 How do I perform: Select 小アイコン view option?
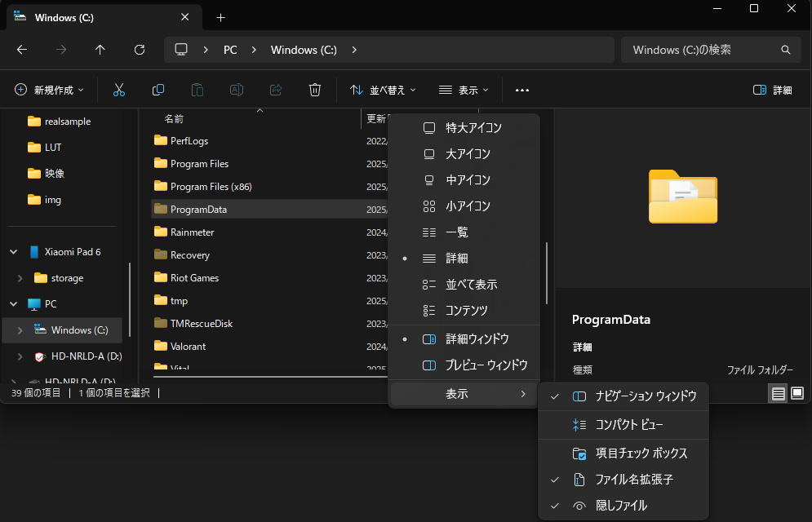pyautogui.click(x=464, y=206)
